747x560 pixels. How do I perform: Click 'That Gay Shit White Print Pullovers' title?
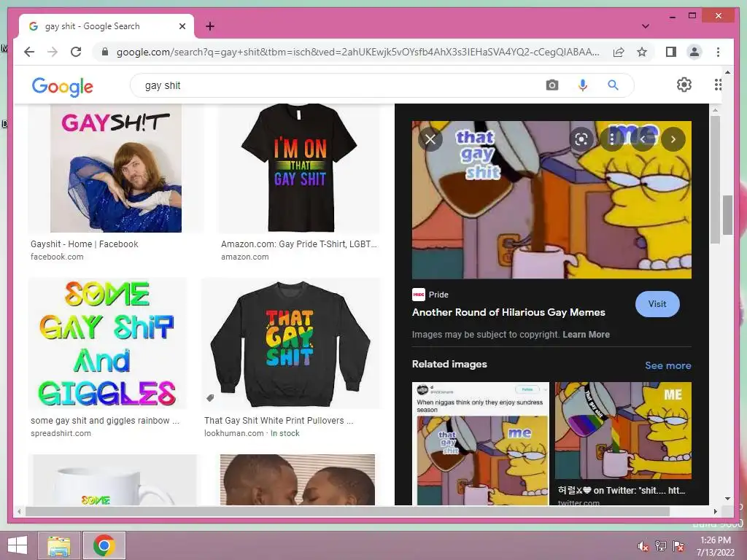point(279,421)
